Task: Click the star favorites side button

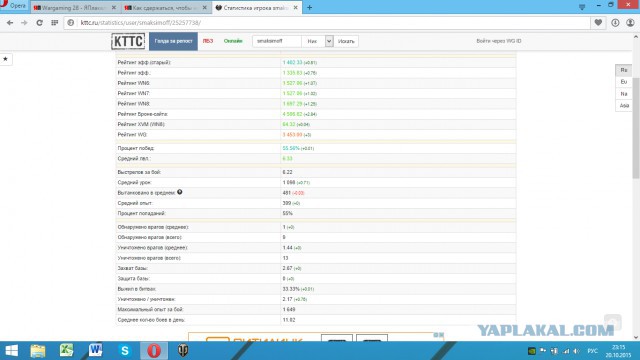Action: 6,59
